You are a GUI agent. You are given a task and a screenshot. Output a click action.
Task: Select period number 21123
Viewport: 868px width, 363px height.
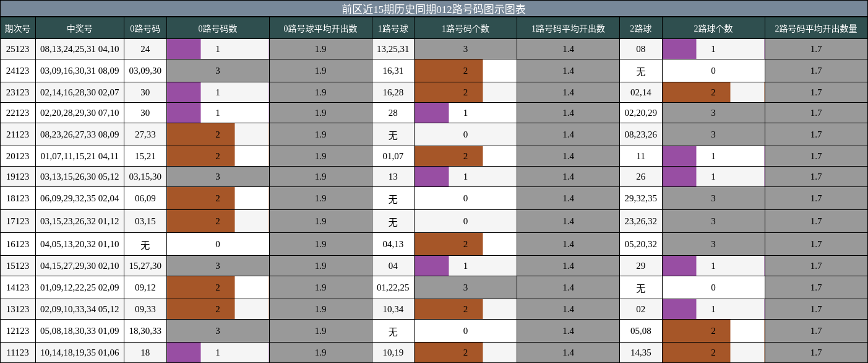point(18,134)
